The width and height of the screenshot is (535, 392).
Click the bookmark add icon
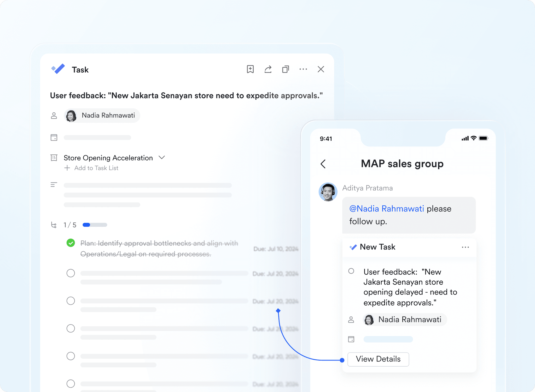tap(250, 69)
